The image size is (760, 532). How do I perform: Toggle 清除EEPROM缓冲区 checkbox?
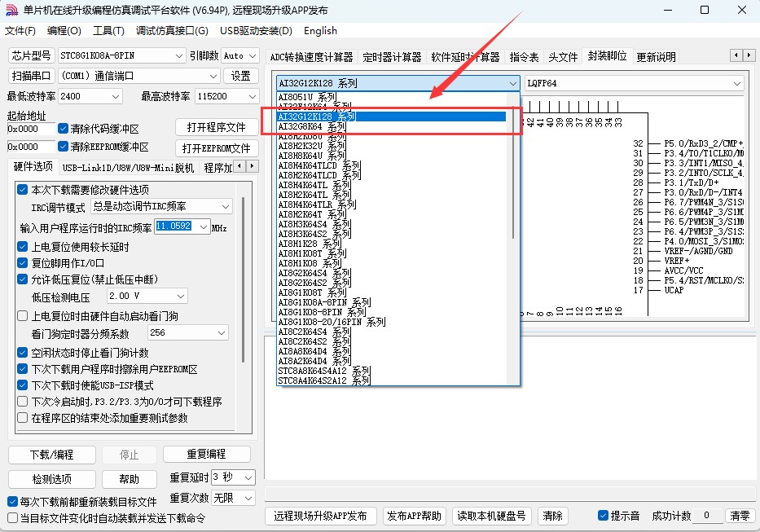point(63,147)
